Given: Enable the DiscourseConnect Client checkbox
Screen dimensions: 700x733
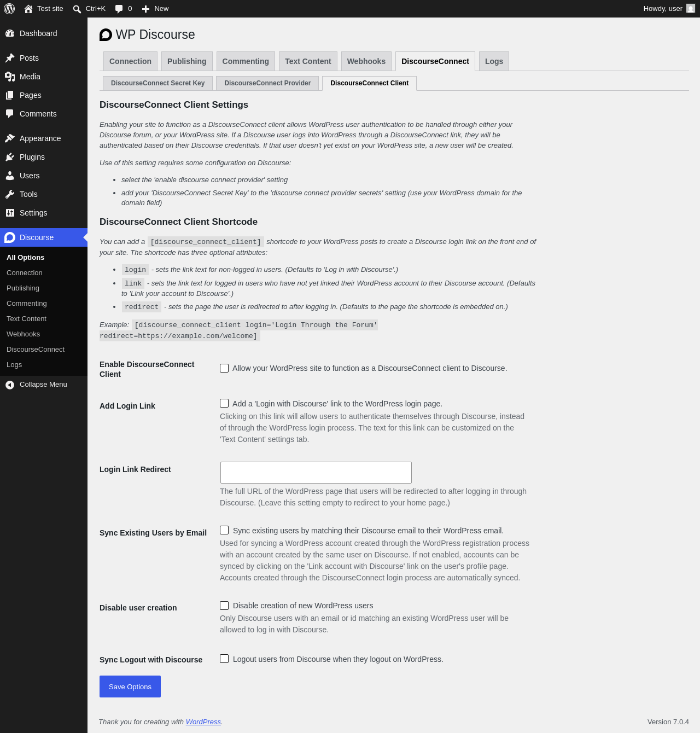Looking at the screenshot, I should click(x=224, y=368).
